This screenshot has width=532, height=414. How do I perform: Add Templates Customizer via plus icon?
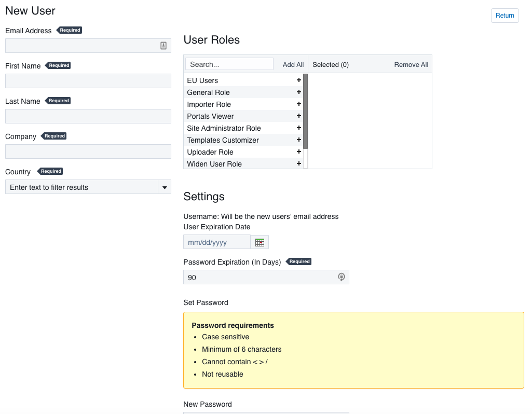[298, 140]
